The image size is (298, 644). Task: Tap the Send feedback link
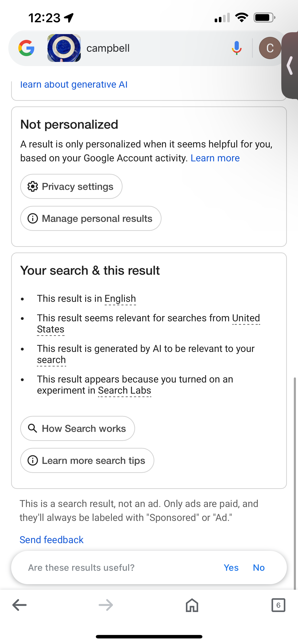click(x=52, y=540)
